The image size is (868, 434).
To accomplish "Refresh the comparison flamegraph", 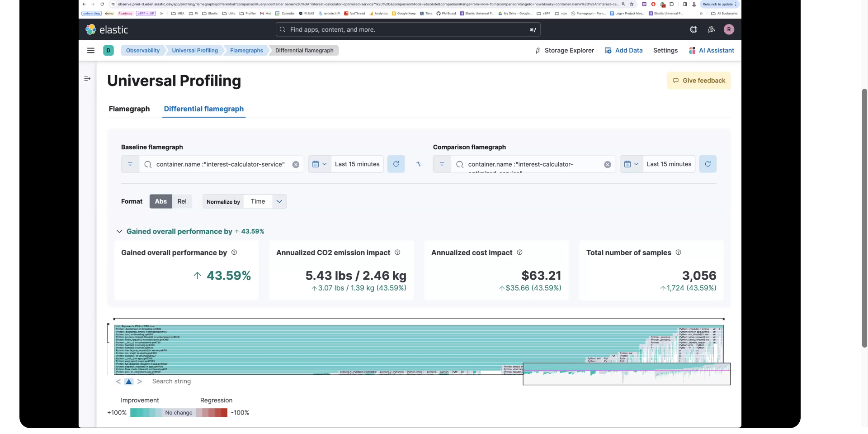I will click(x=708, y=164).
